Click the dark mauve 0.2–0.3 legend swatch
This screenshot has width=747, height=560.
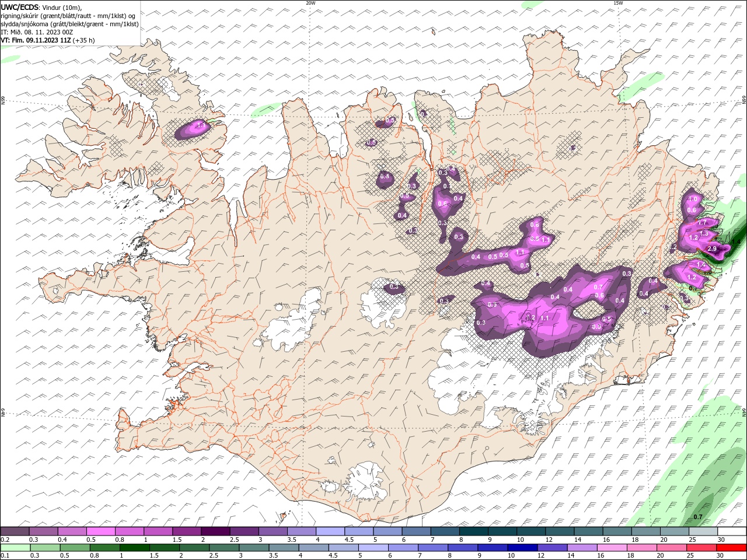coord(15,531)
